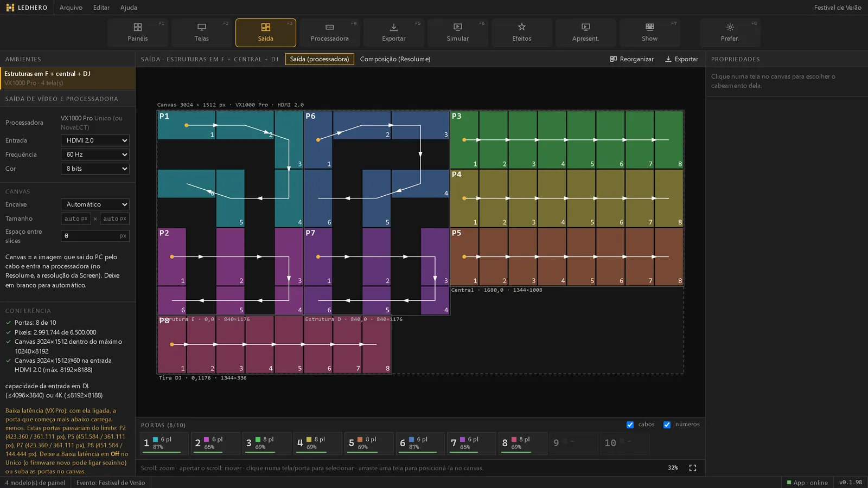Open the Frequência 60 Hz dropdown

point(95,155)
